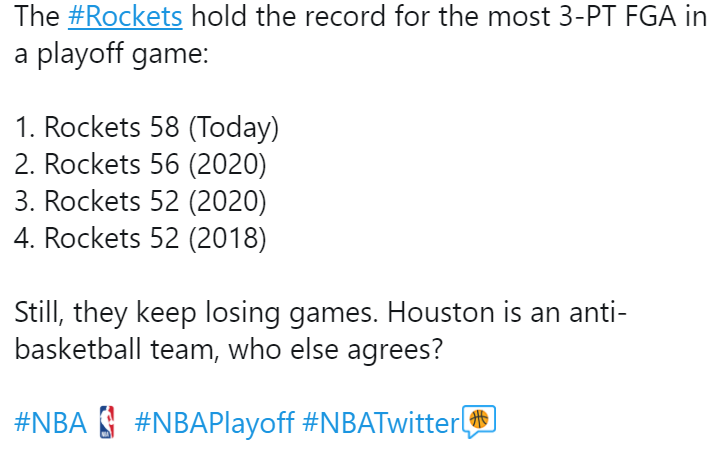Click the line '3. Rockets 52 (2020)'
The height and width of the screenshot is (456, 728).
click(x=140, y=202)
